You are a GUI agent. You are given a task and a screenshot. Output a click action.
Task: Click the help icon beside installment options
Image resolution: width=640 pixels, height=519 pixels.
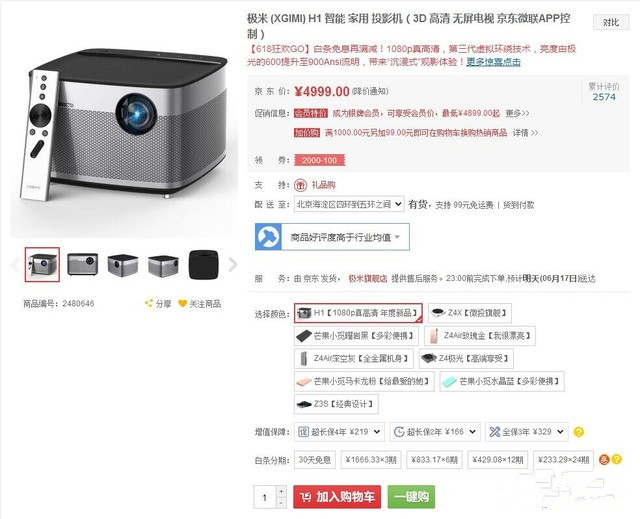coord(617,459)
